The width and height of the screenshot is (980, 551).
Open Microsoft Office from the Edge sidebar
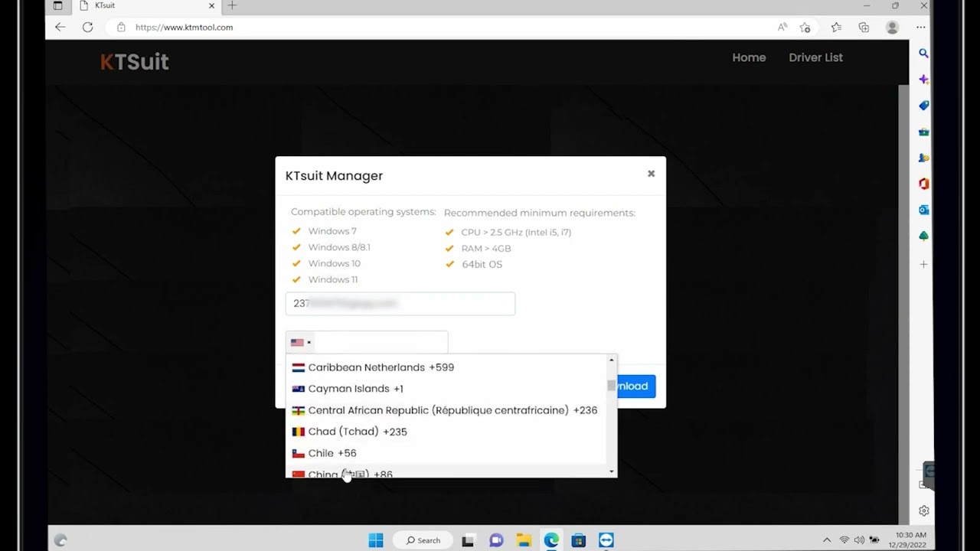(923, 184)
